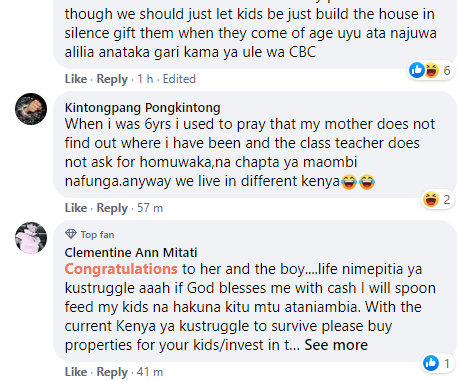The width and height of the screenshot is (458, 381).
Task: Like Clementine Ann Mitati's comment
Action: pos(76,372)
